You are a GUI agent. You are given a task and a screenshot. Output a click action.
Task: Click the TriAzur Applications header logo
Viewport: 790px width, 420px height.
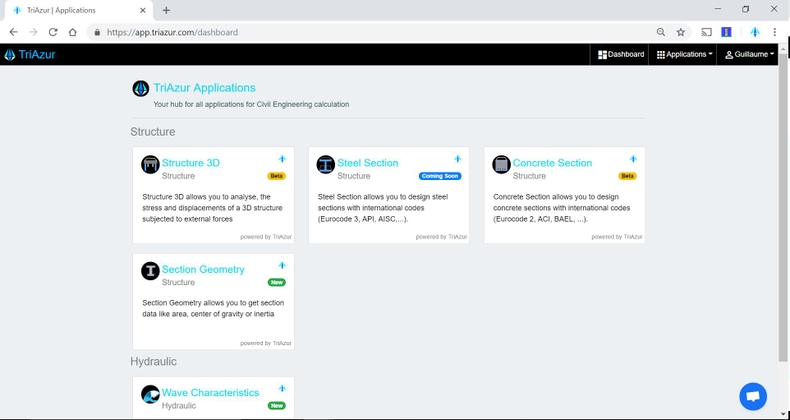point(141,89)
